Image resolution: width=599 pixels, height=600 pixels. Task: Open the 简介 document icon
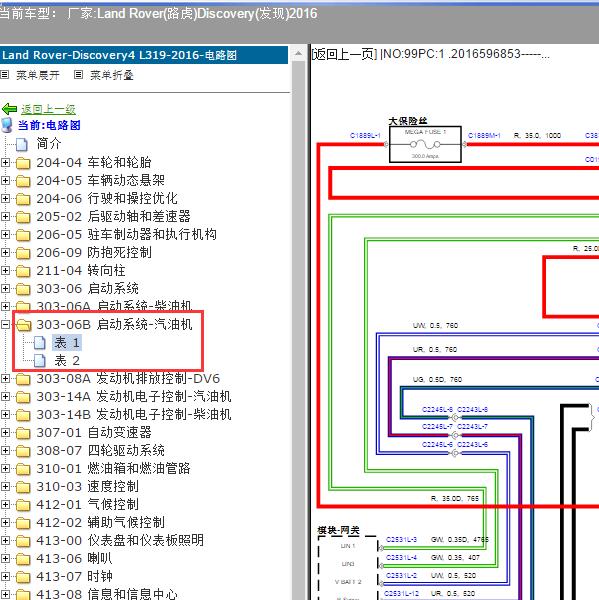click(22, 144)
